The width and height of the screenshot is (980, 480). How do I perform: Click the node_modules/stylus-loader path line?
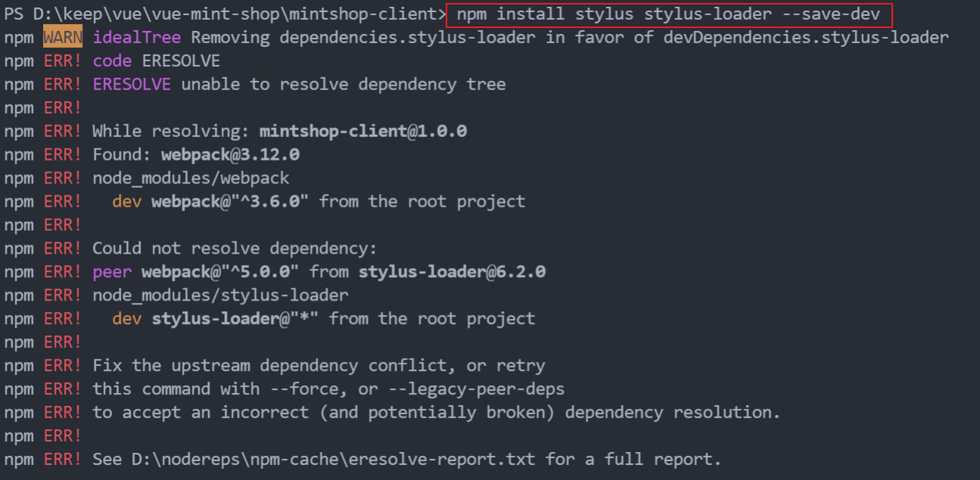220,295
